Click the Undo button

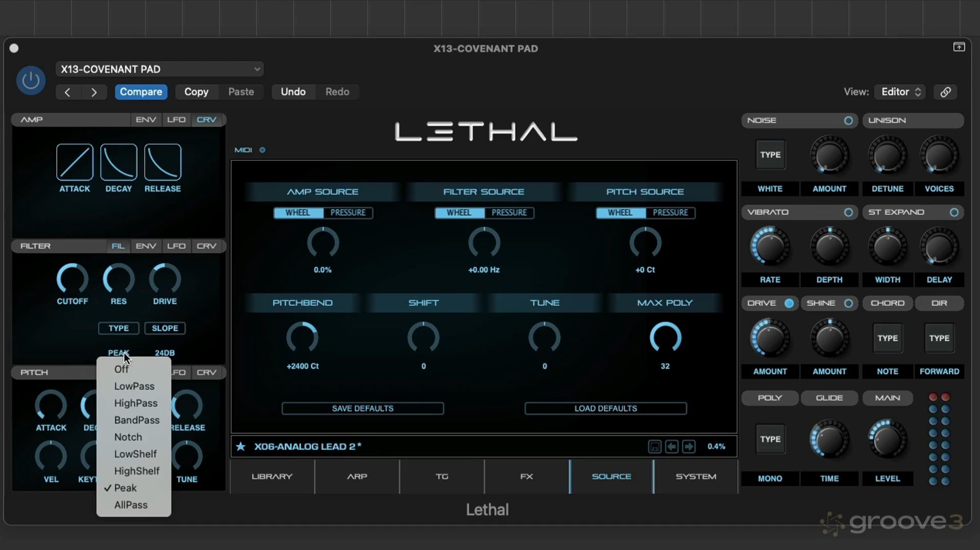pyautogui.click(x=293, y=92)
